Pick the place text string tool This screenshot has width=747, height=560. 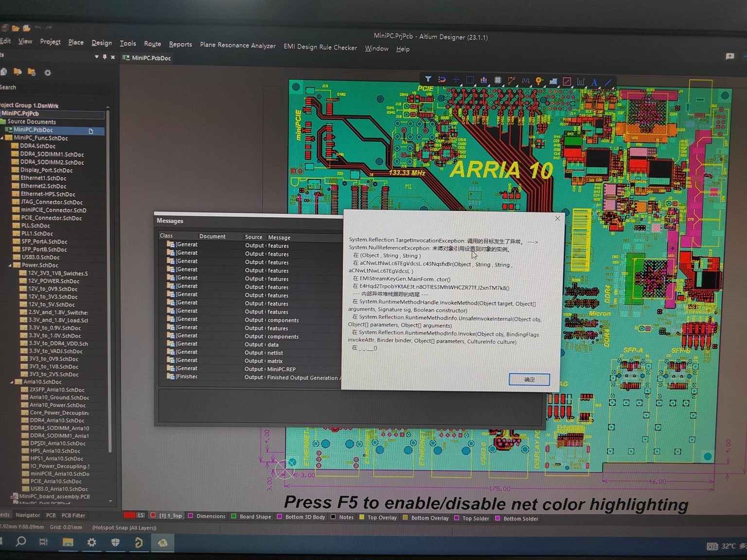tap(594, 82)
